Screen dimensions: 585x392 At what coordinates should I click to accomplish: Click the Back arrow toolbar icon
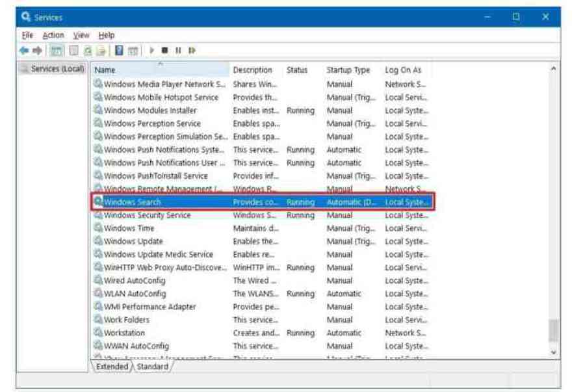[25, 50]
